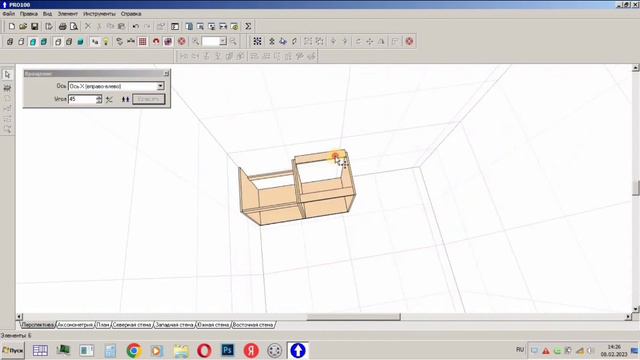
Task: Toggle outline contours display icon
Action: [58, 42]
